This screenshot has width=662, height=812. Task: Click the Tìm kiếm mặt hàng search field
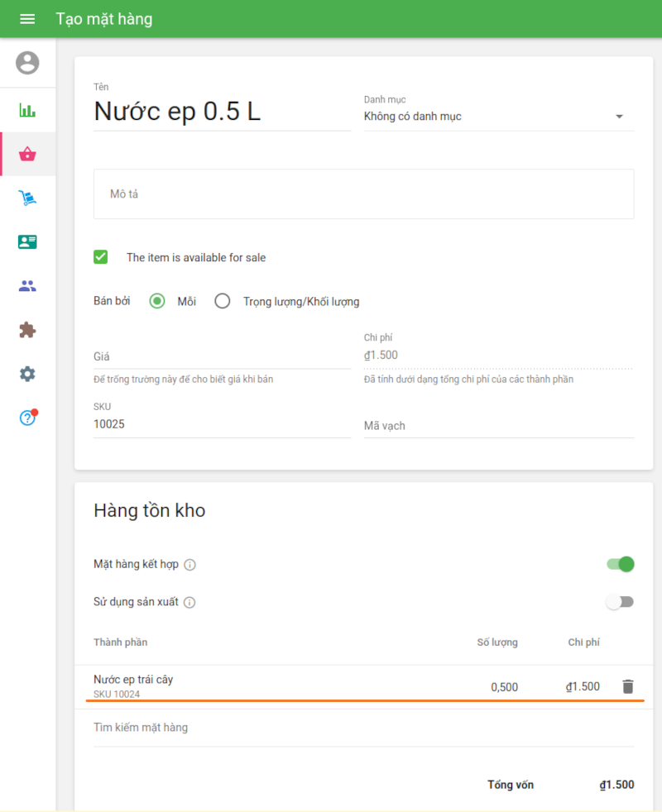(x=364, y=728)
